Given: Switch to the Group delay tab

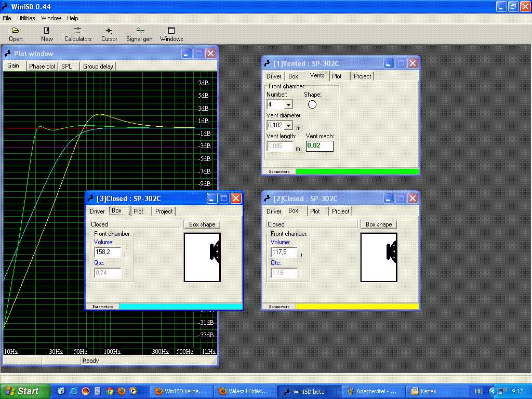Looking at the screenshot, I should [x=98, y=66].
